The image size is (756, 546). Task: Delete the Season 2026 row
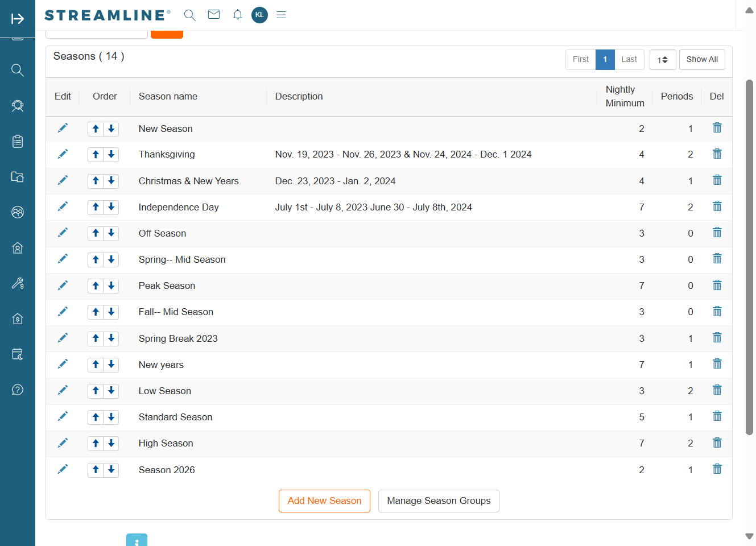click(717, 469)
